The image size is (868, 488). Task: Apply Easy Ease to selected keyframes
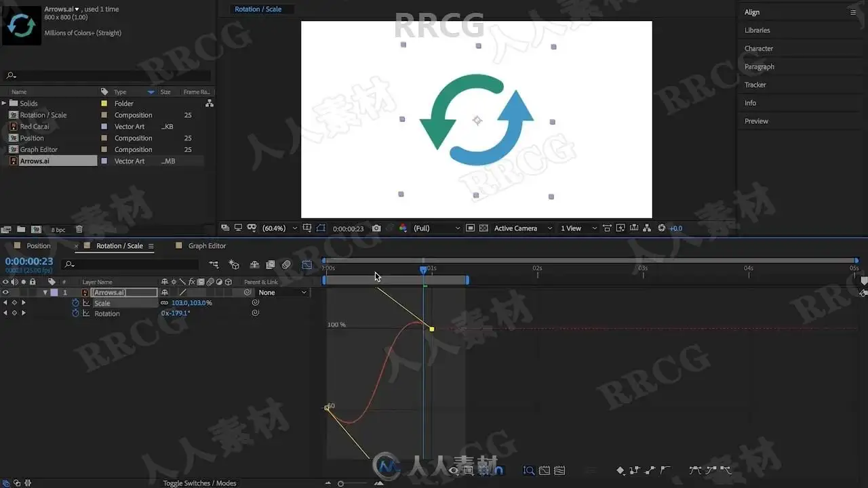(694, 470)
